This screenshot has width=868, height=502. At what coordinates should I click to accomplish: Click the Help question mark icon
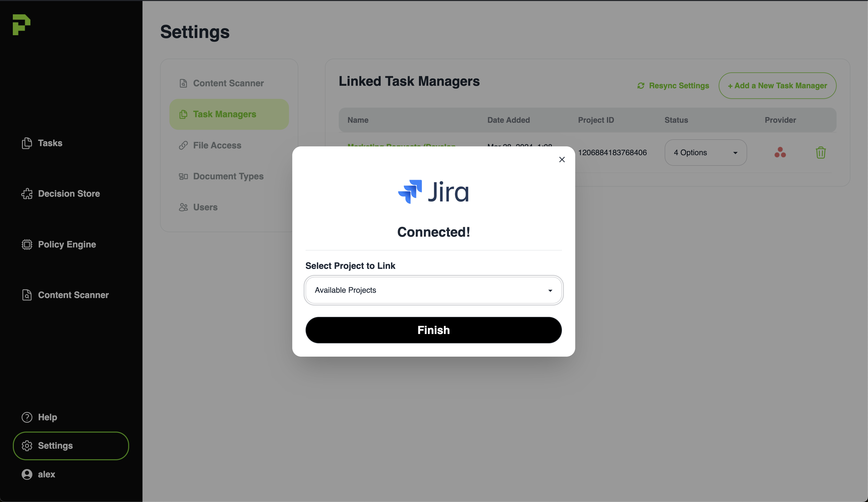coord(27,417)
